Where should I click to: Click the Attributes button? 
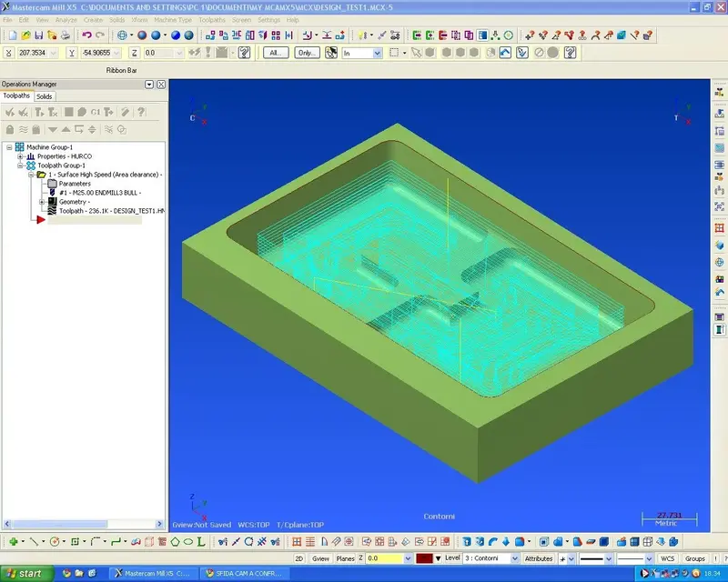click(x=539, y=558)
